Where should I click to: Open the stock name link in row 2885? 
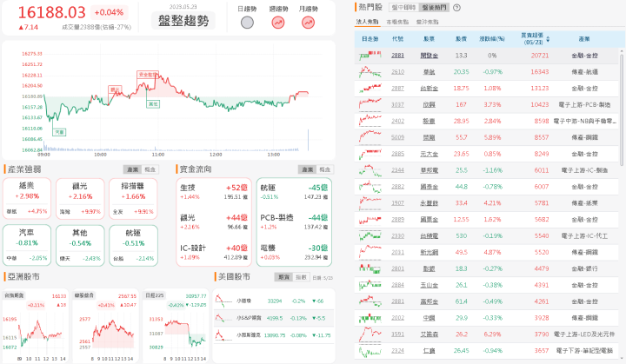(430, 154)
